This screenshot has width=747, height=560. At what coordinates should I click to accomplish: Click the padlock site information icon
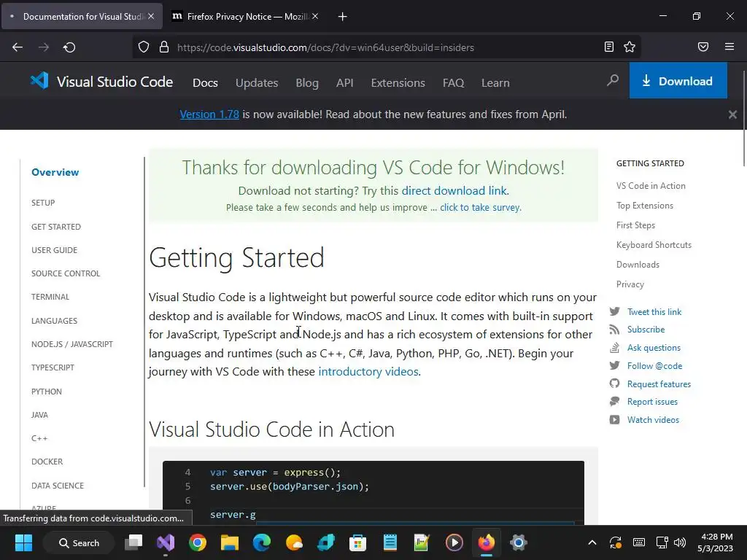click(x=164, y=47)
